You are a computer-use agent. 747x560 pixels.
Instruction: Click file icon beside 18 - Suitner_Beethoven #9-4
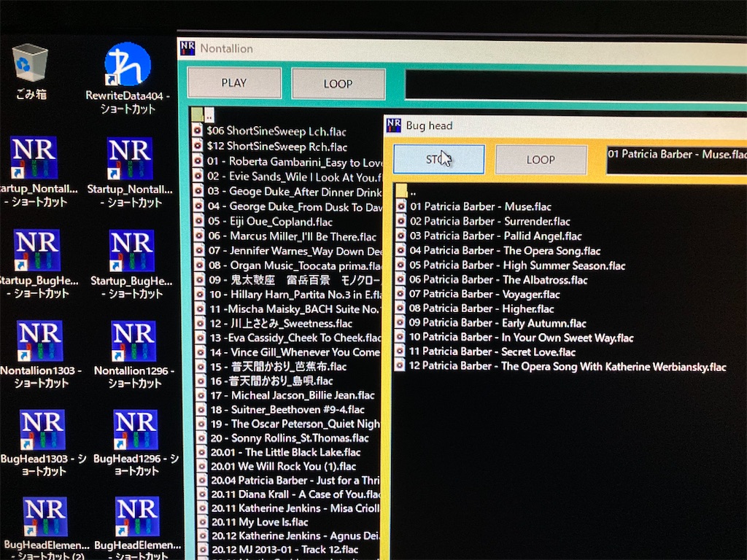coord(201,410)
